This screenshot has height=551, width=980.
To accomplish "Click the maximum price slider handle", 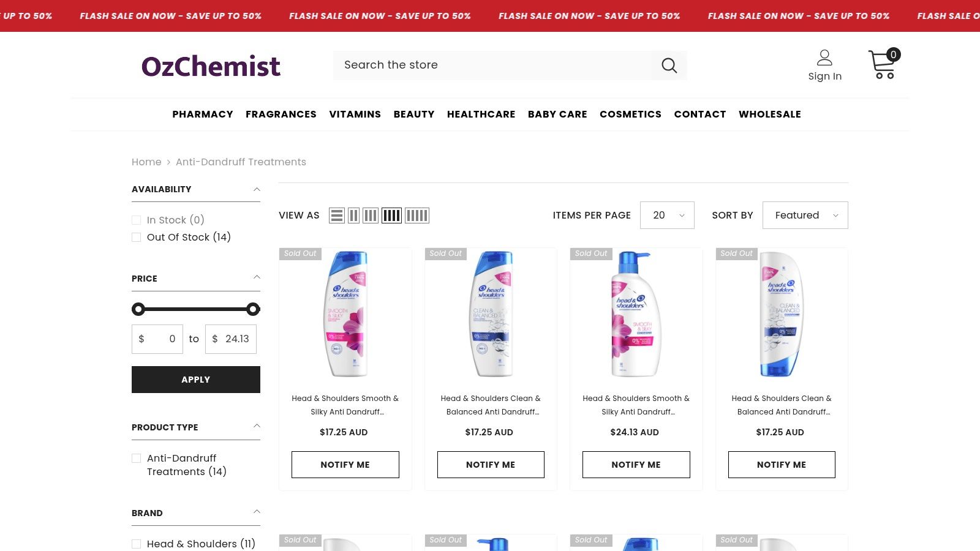I will point(253,309).
